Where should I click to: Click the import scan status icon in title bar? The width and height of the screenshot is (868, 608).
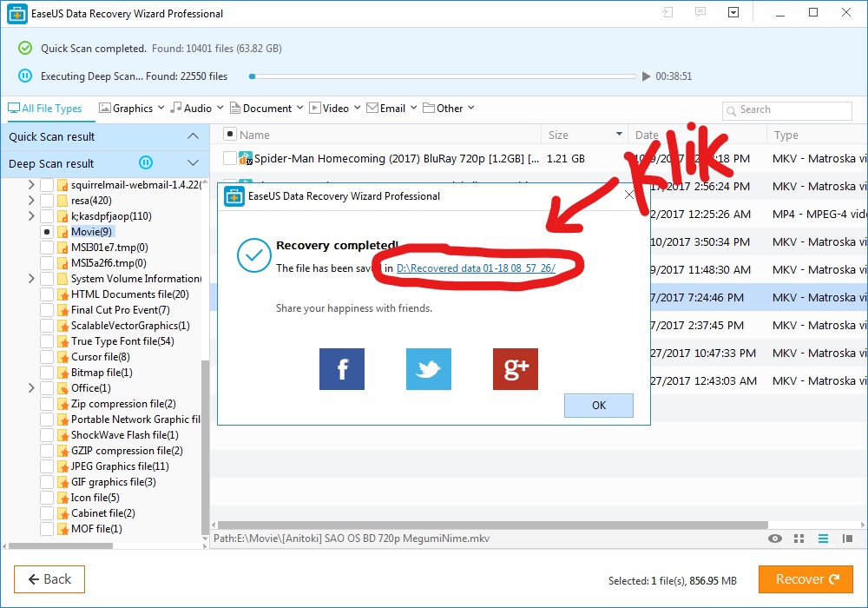click(x=667, y=12)
